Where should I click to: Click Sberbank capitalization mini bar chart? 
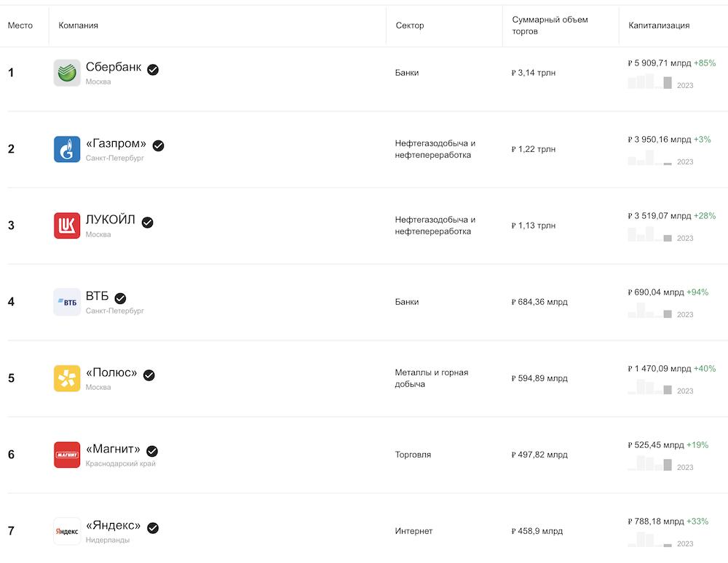tap(650, 81)
